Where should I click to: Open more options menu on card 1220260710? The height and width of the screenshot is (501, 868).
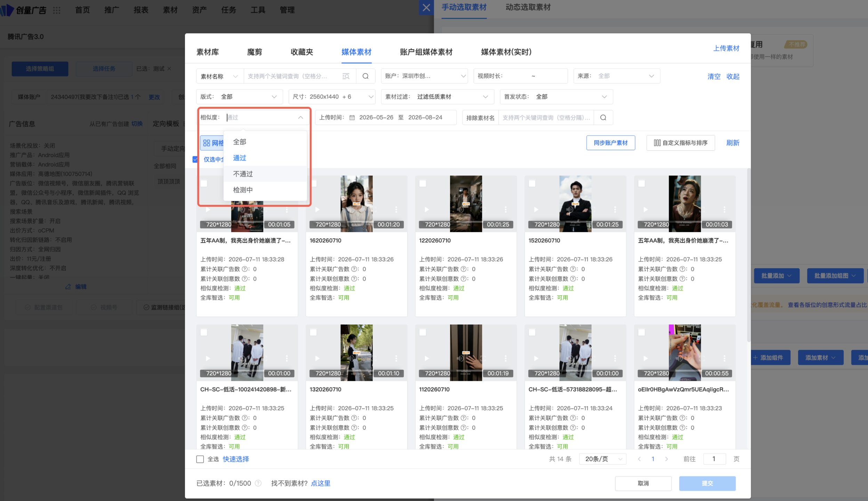coord(506,210)
